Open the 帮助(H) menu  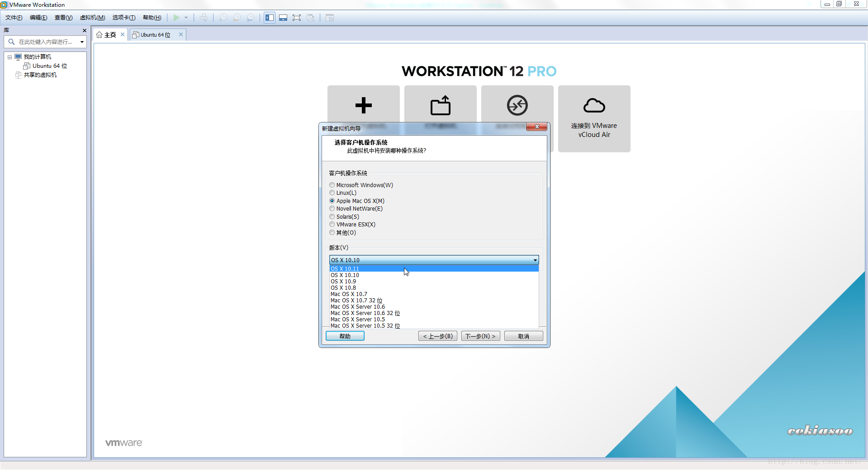[152, 18]
